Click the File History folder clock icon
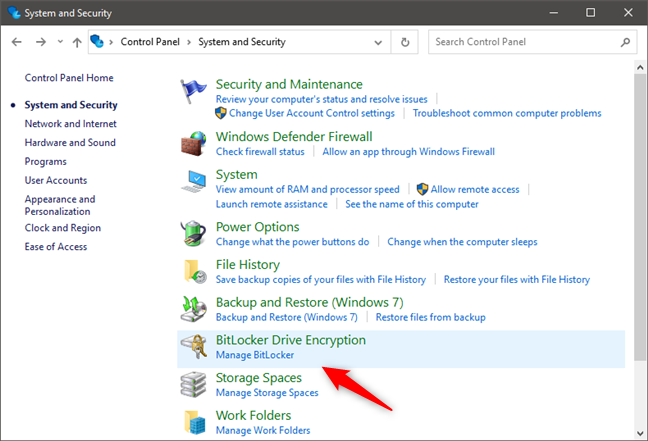 click(x=195, y=272)
